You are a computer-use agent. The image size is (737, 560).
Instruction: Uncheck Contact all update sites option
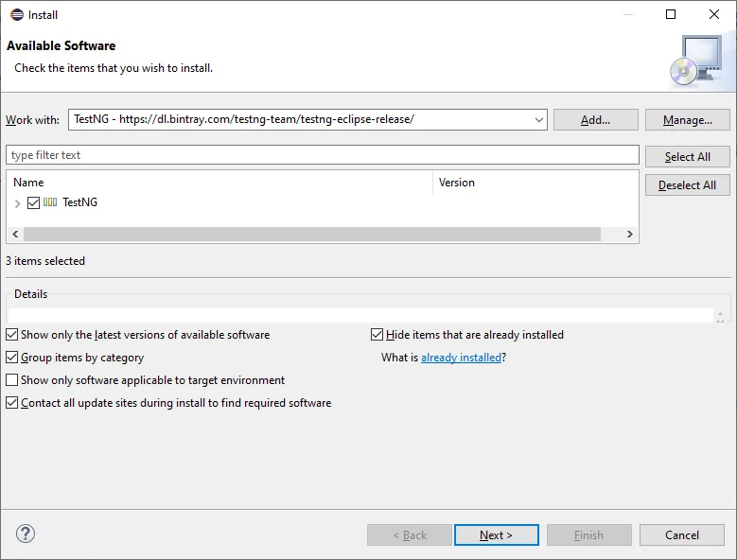point(12,403)
